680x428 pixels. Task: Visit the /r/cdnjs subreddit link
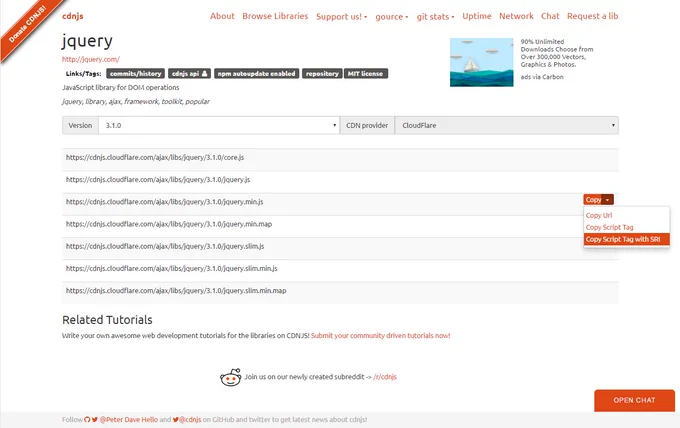click(x=385, y=377)
